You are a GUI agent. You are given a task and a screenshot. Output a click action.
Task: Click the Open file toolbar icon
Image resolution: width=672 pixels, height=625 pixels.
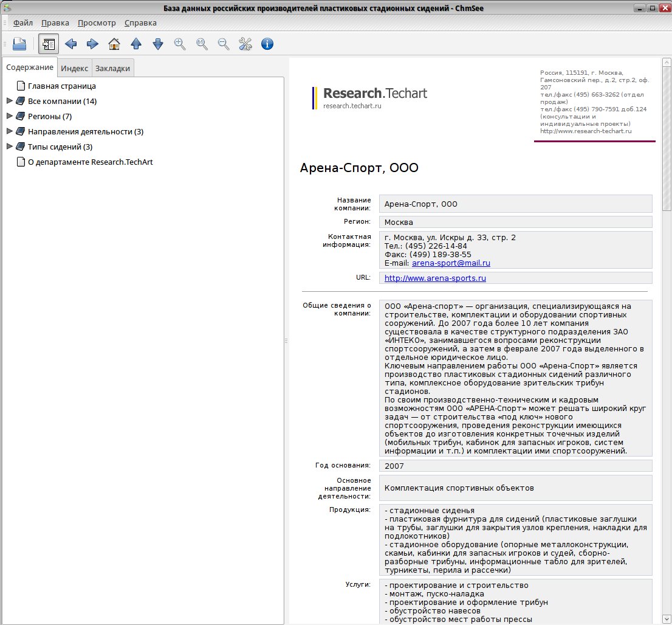(x=19, y=44)
